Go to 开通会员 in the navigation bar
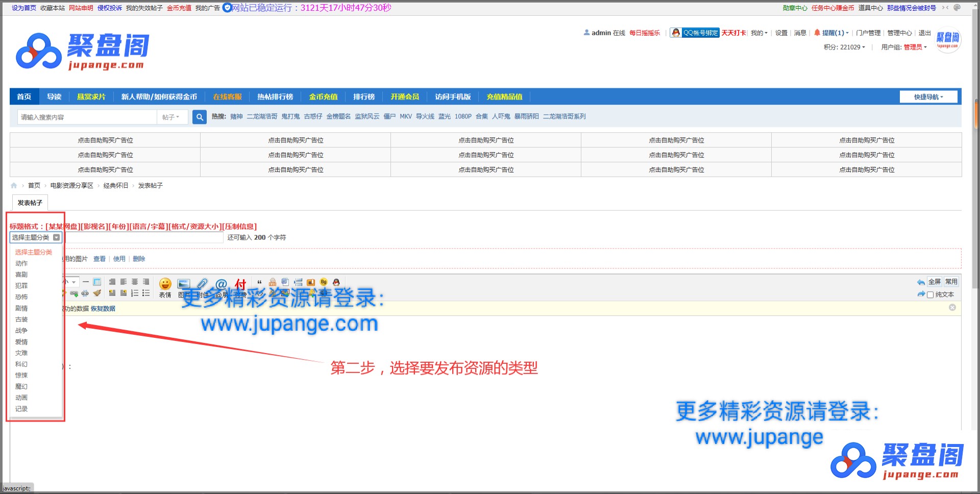Viewport: 980px width, 494px height. point(405,96)
